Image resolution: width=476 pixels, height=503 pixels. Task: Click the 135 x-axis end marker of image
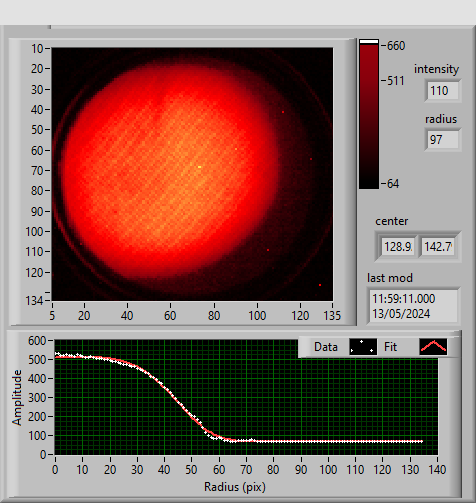[332, 315]
